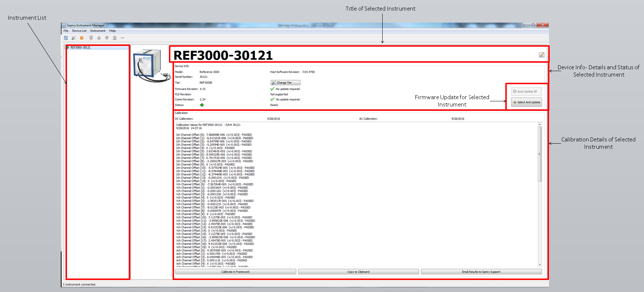The image size is (644, 292).
Task: Click the tier value "REF3000E"
Action: [x=206, y=83]
